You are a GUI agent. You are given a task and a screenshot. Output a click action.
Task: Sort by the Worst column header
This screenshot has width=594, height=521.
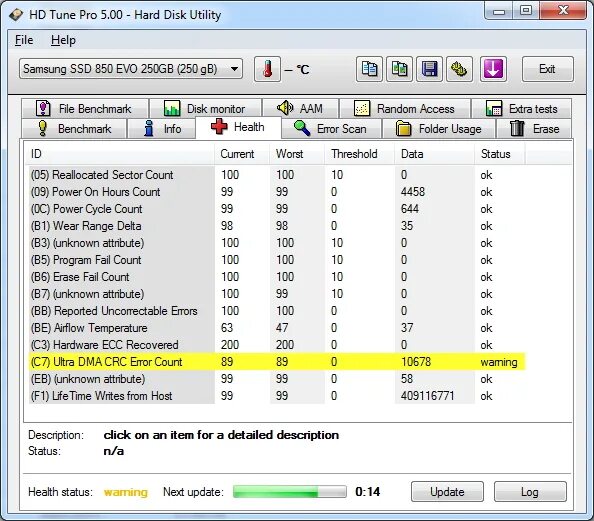[297, 154]
